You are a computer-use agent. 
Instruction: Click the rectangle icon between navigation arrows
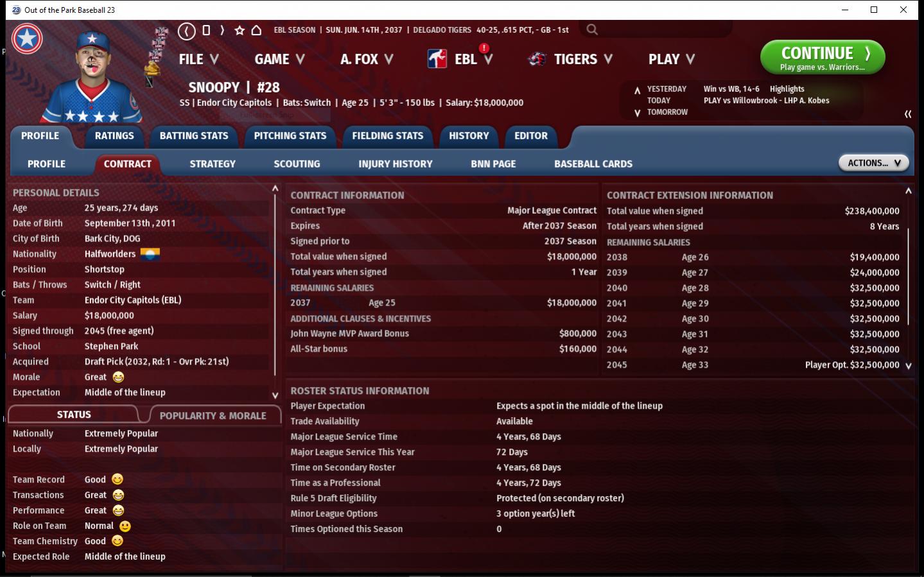pyautogui.click(x=206, y=30)
